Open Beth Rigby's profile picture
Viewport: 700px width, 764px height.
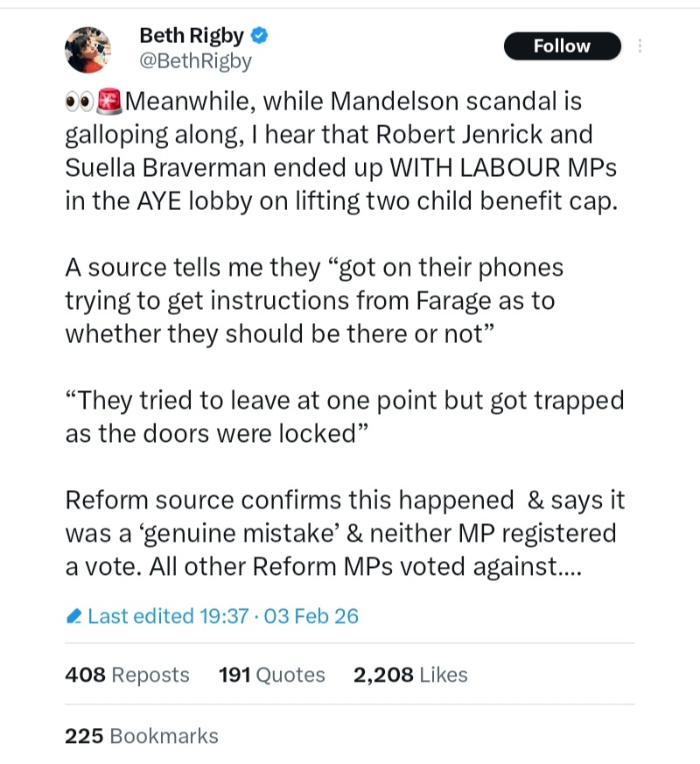click(88, 50)
